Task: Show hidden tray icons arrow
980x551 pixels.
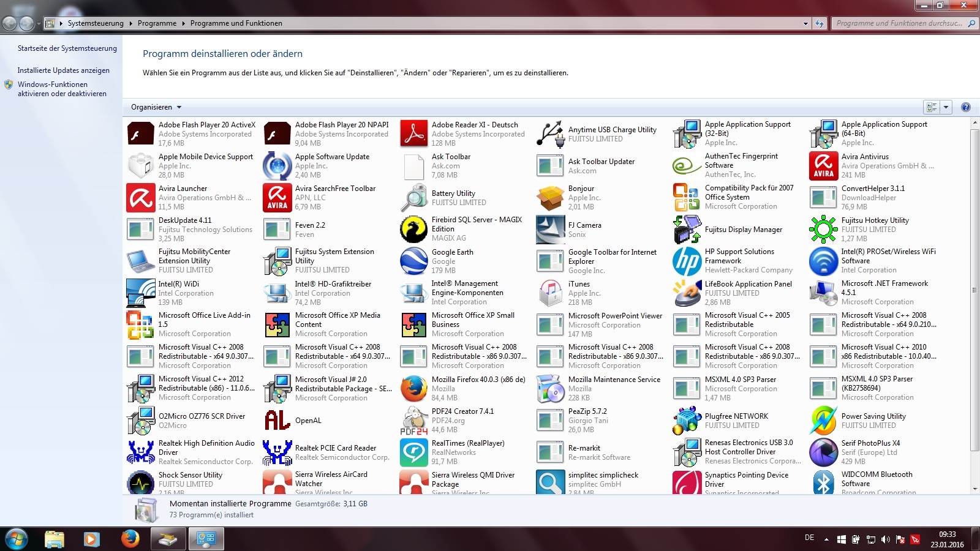Action: click(x=826, y=539)
